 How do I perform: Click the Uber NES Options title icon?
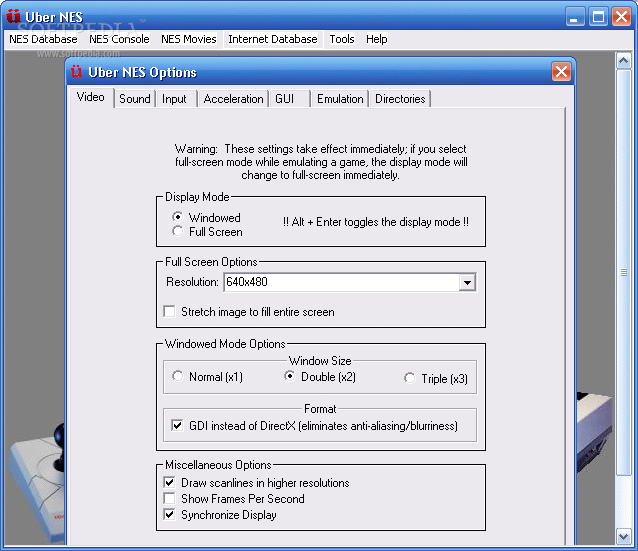pos(76,72)
